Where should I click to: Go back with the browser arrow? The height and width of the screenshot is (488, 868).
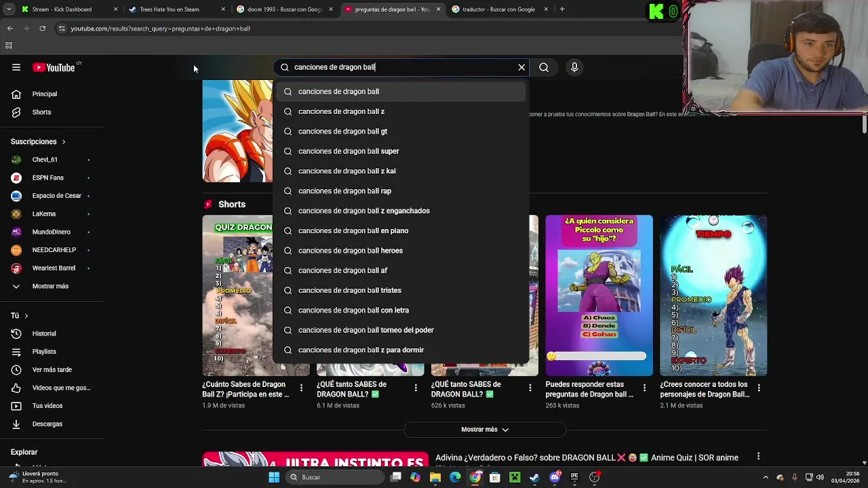coord(9,28)
